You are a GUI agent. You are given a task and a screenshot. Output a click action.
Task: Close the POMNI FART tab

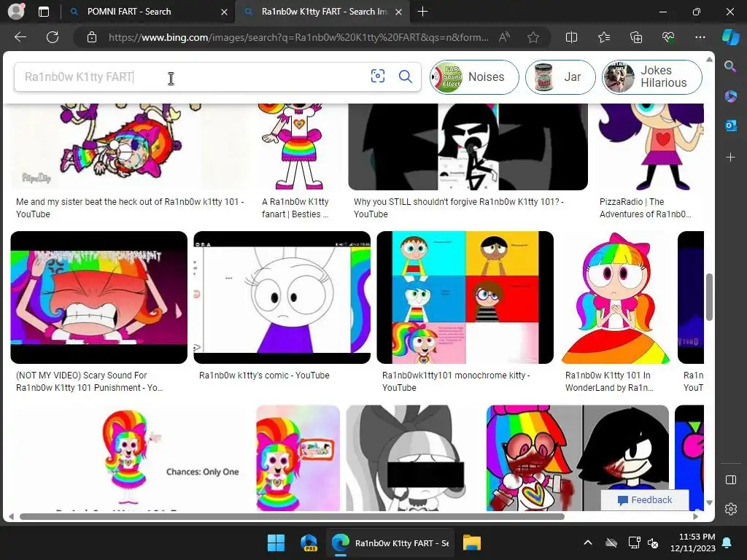coord(224,12)
